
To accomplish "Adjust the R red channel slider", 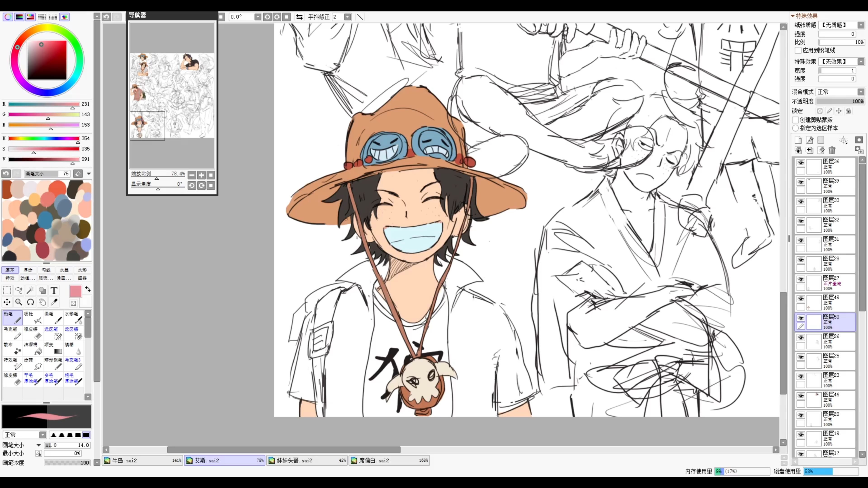I will (x=44, y=104).
